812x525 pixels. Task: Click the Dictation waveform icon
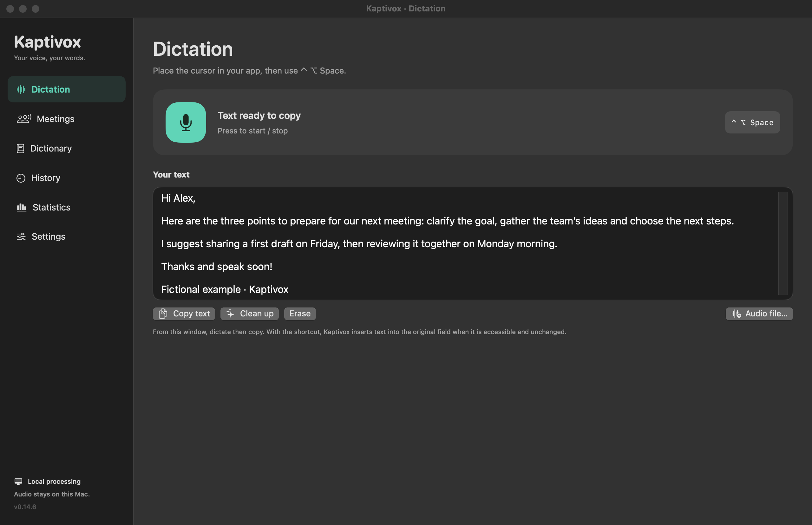coord(21,89)
